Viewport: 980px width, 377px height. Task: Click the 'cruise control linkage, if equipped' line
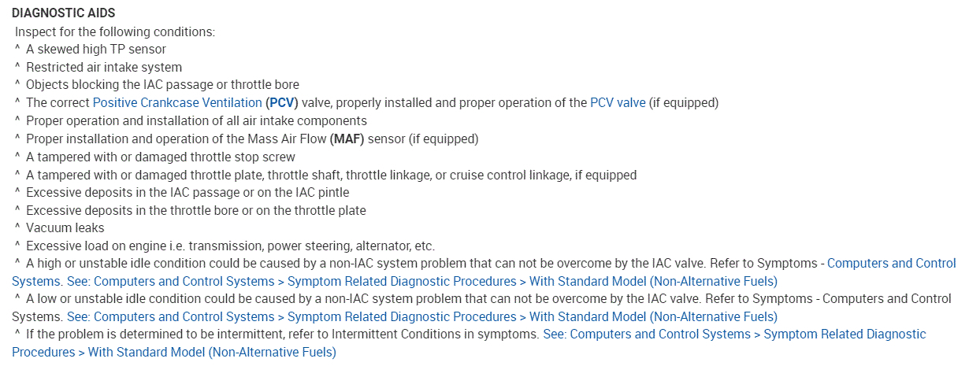click(331, 175)
